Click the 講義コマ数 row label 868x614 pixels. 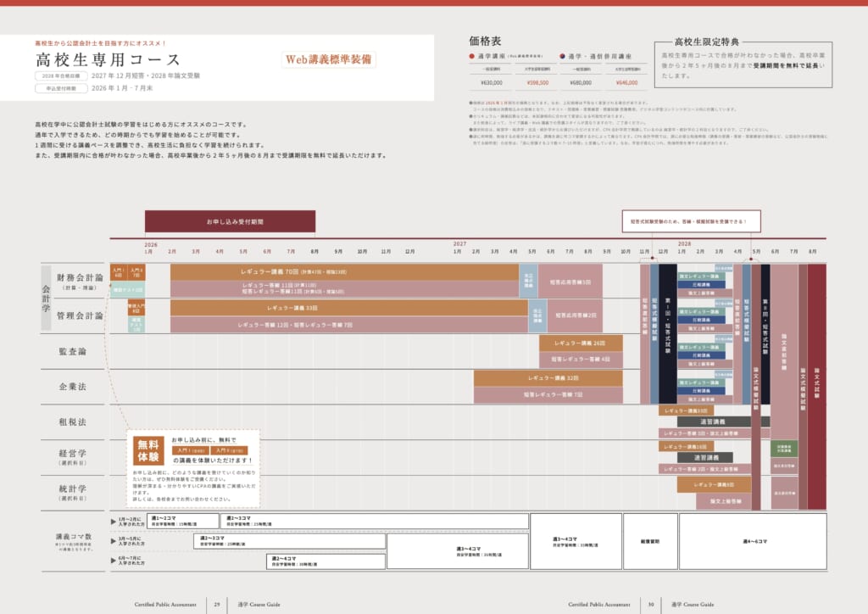coord(74,537)
